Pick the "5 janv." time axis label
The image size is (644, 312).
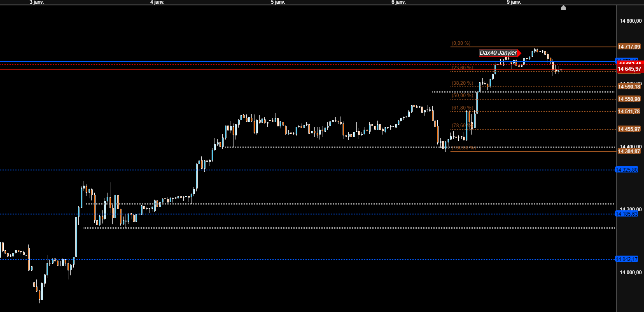pyautogui.click(x=278, y=2)
